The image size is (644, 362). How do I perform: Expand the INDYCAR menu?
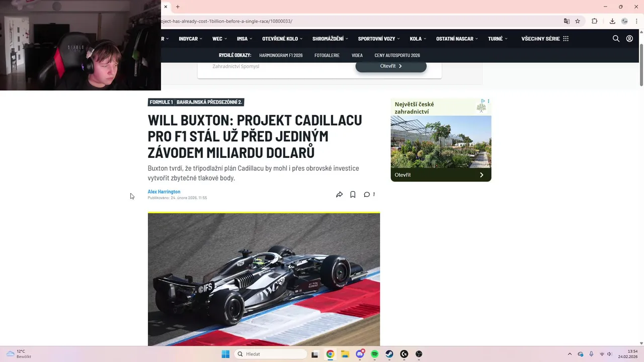[x=191, y=39]
